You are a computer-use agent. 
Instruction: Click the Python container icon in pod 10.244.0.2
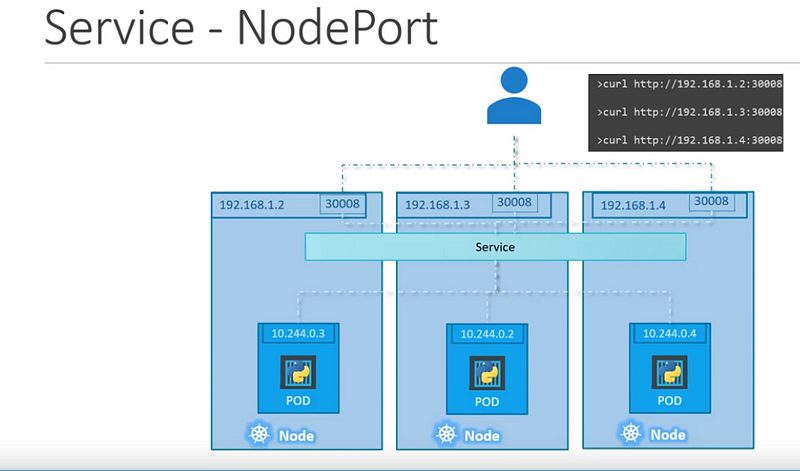pyautogui.click(x=487, y=373)
